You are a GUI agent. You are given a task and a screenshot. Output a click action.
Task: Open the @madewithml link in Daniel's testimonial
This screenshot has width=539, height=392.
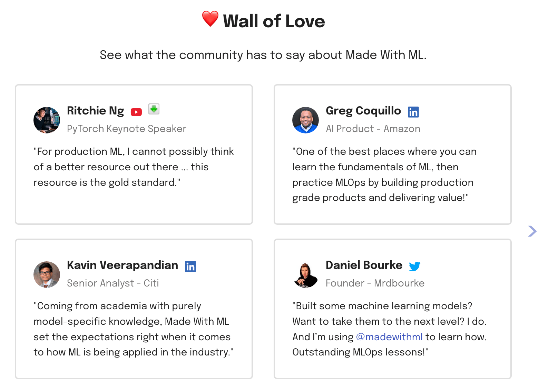pyautogui.click(x=389, y=337)
